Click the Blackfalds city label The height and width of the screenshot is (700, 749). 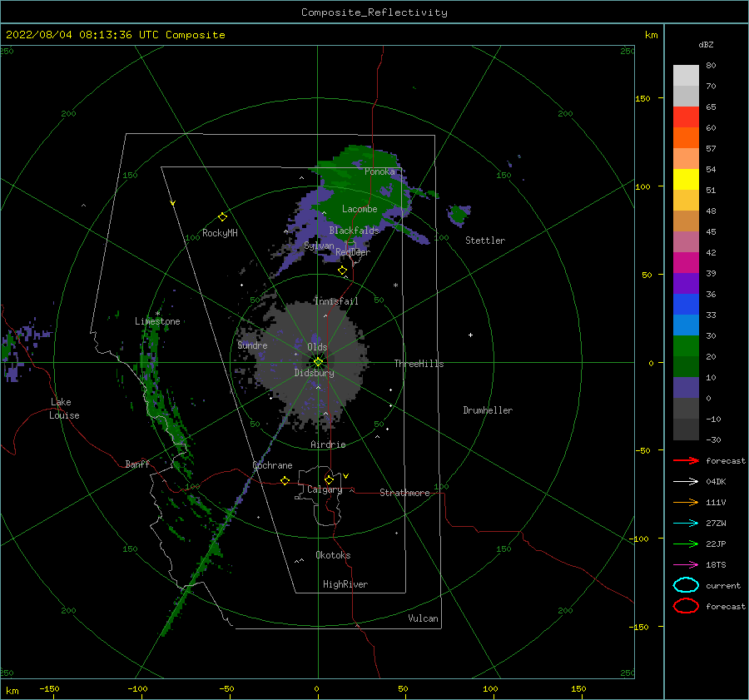pos(354,231)
